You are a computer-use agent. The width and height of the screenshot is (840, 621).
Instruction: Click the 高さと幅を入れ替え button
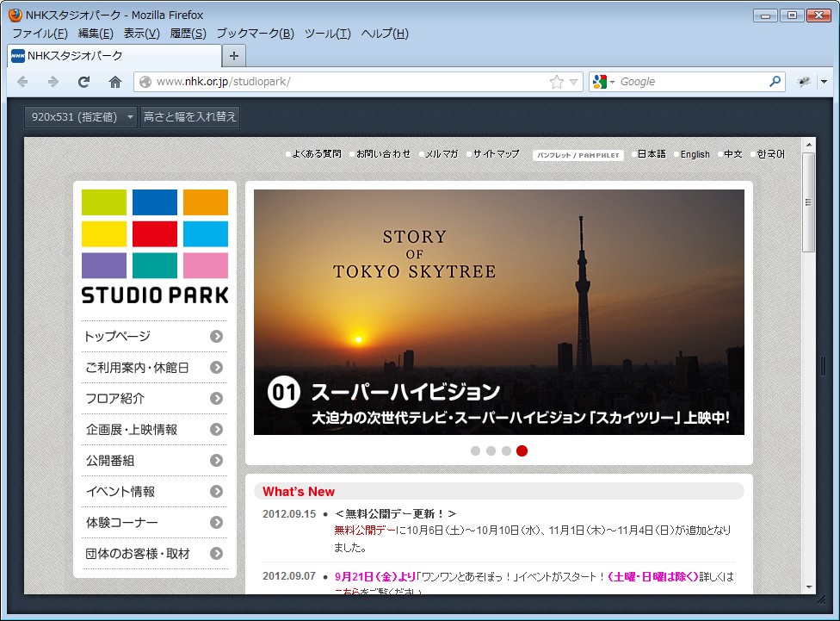click(x=189, y=117)
